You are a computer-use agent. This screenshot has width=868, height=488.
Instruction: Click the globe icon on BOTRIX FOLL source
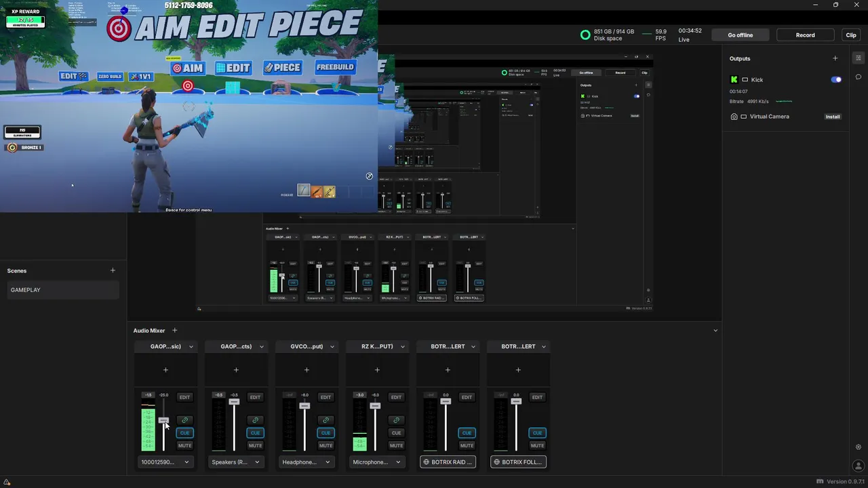point(496,462)
